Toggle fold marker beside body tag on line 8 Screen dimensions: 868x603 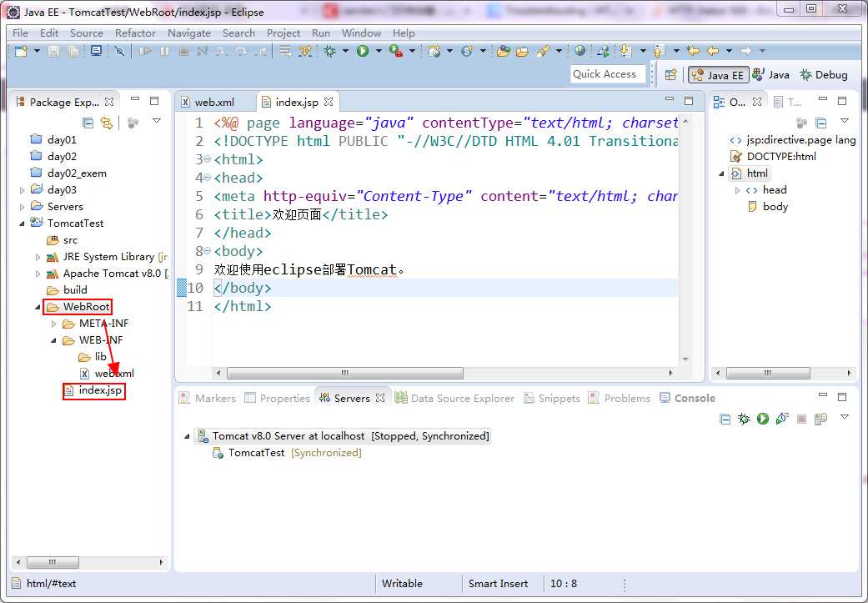coord(208,251)
